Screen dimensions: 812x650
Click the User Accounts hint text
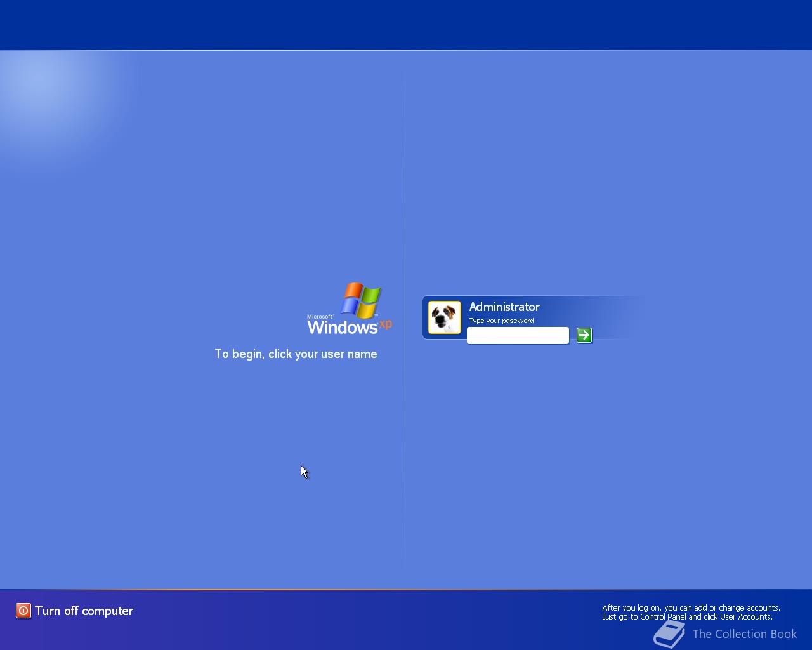(691, 612)
